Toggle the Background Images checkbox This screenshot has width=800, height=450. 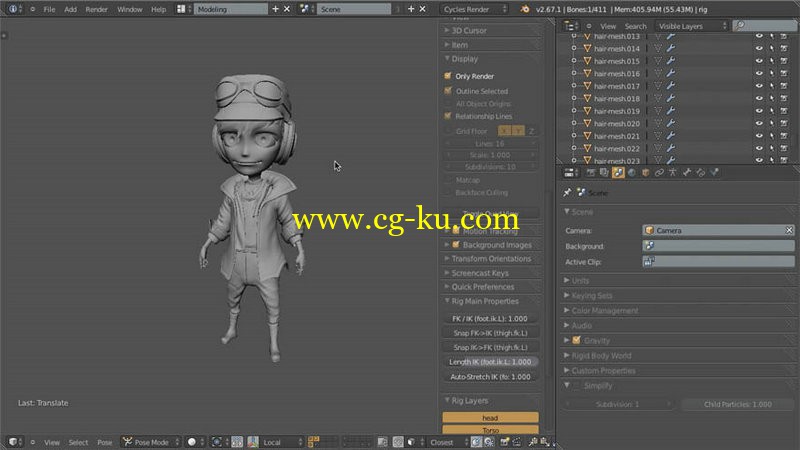pyautogui.click(x=456, y=245)
